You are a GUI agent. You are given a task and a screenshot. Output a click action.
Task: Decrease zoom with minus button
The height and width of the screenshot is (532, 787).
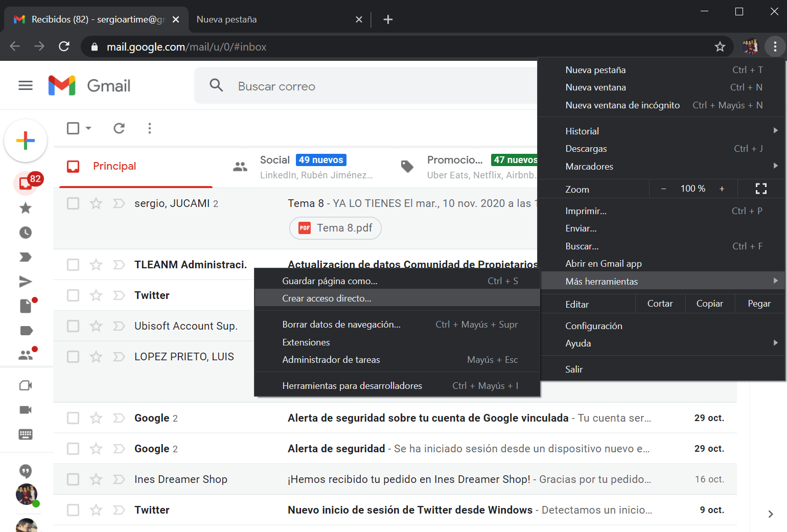tap(663, 189)
